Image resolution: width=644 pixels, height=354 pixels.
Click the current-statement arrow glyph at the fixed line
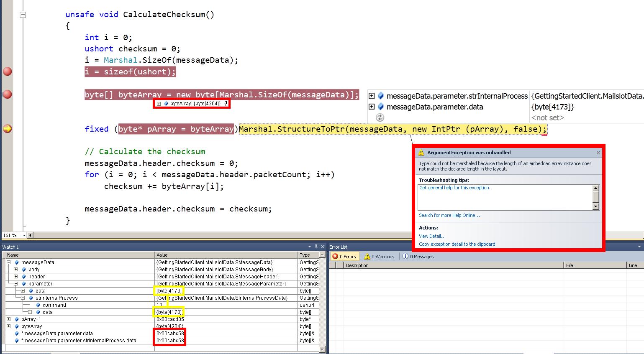point(7,129)
